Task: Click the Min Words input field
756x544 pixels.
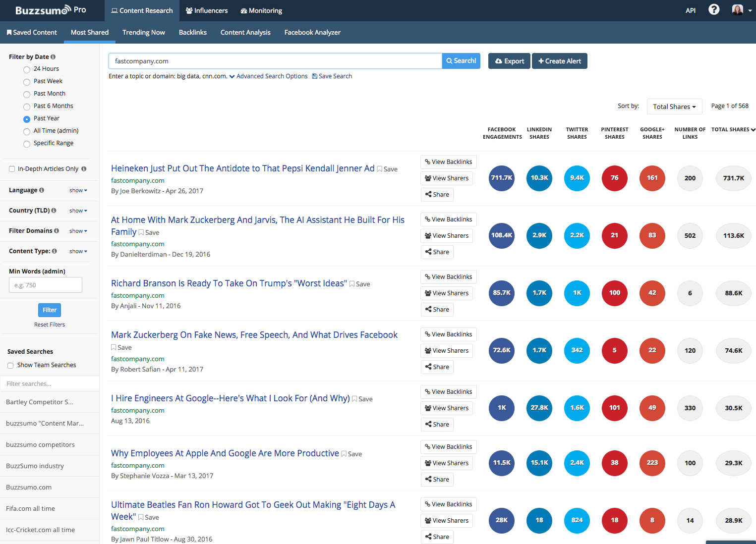Action: 46,285
